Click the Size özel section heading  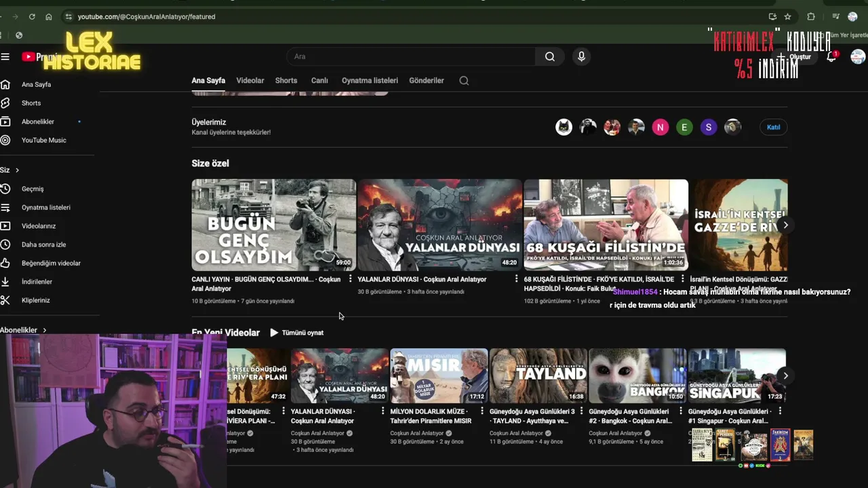(210, 163)
